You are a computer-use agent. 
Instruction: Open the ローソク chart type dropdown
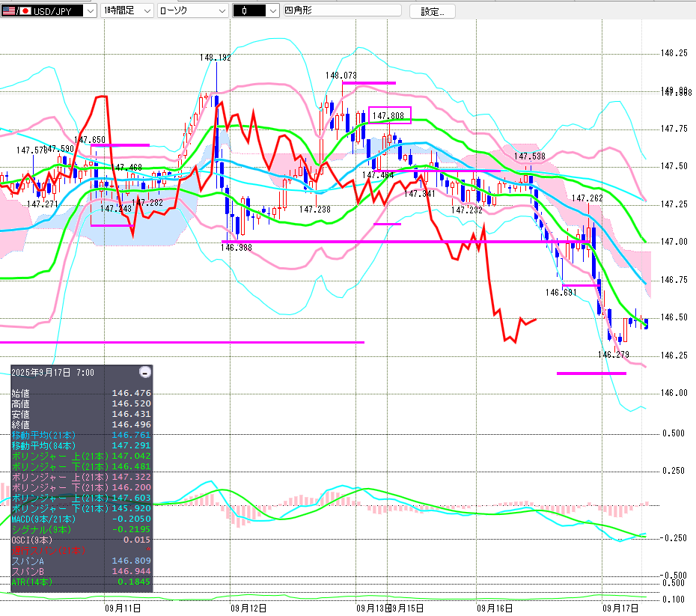[x=193, y=10]
